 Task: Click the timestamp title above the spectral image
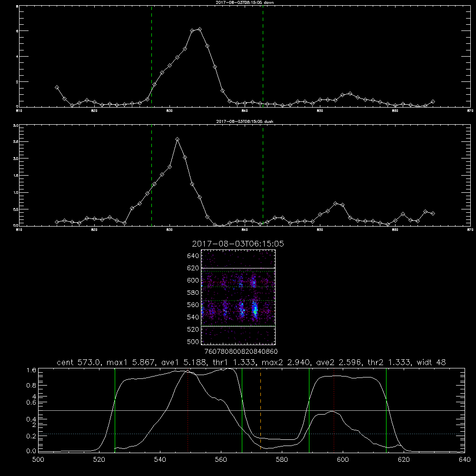(x=238, y=244)
